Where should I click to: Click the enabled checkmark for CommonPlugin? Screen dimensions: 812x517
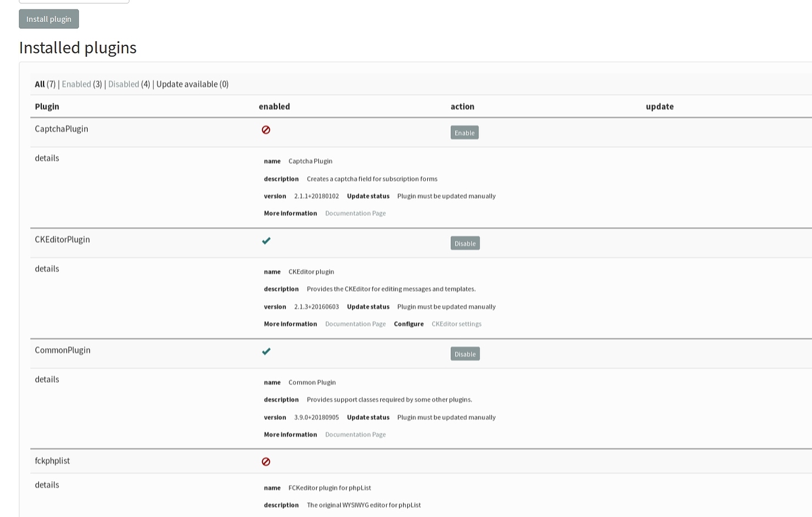click(266, 352)
